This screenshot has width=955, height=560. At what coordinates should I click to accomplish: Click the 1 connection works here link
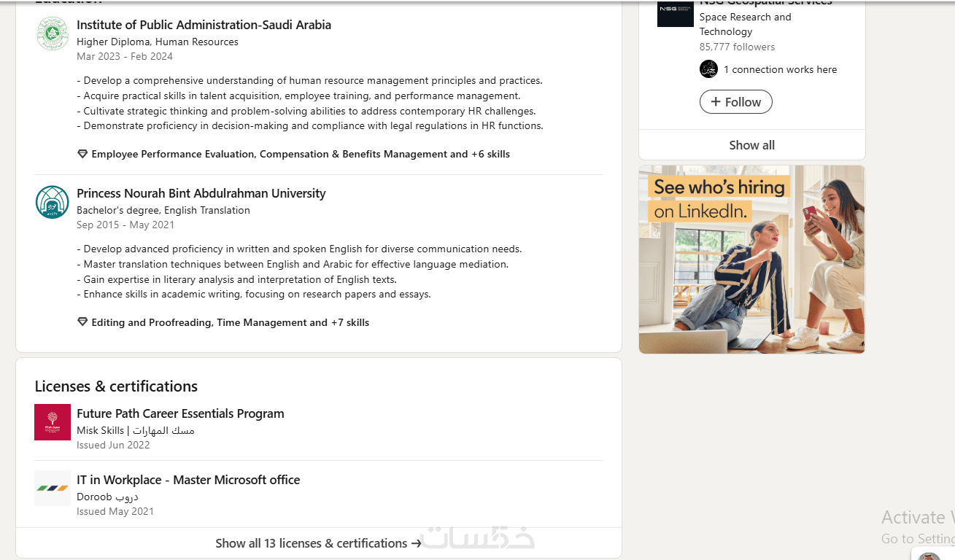(780, 69)
